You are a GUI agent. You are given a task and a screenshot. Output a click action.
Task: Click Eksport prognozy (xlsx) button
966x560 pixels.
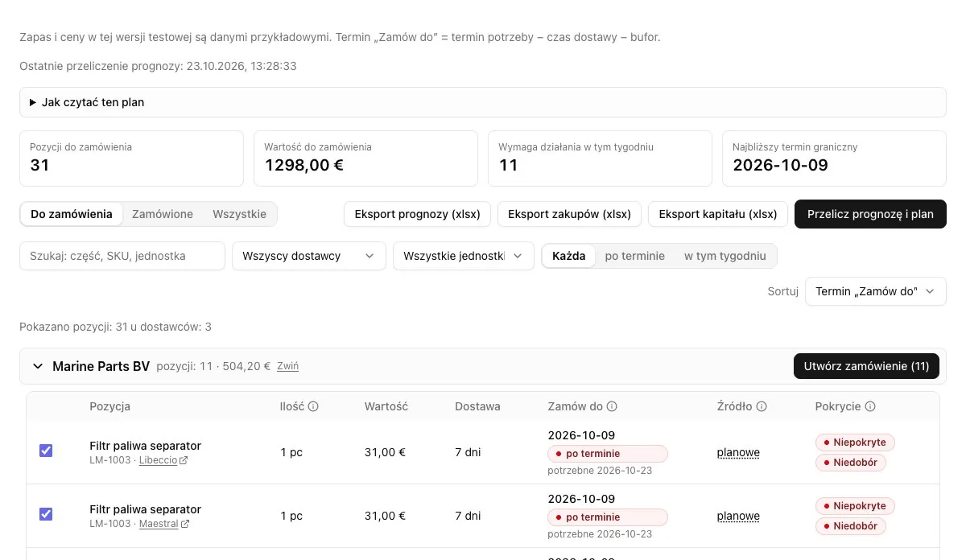[418, 214]
